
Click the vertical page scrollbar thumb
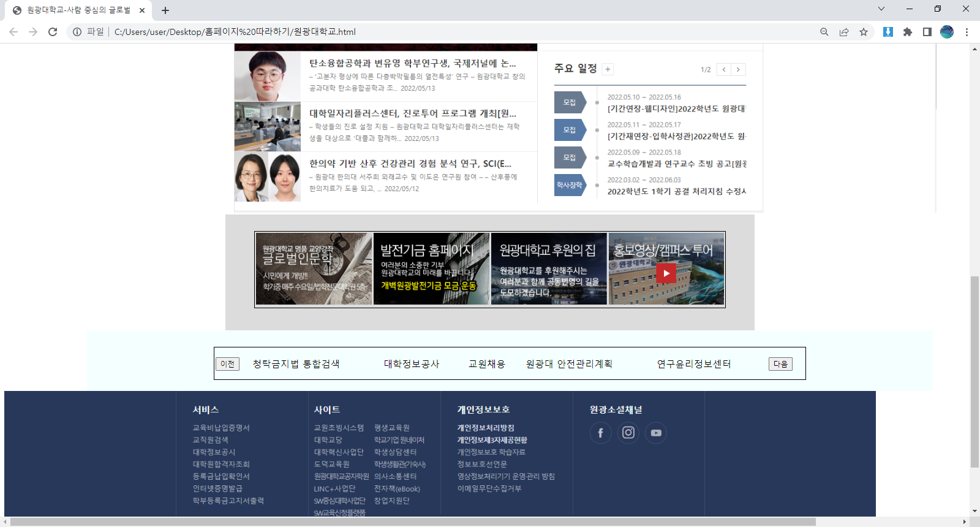(974, 372)
